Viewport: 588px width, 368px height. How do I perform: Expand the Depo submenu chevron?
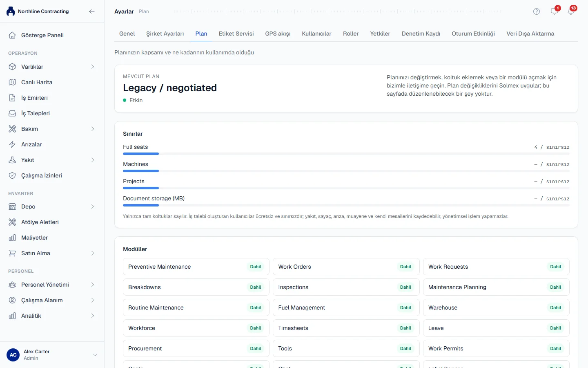tap(93, 206)
